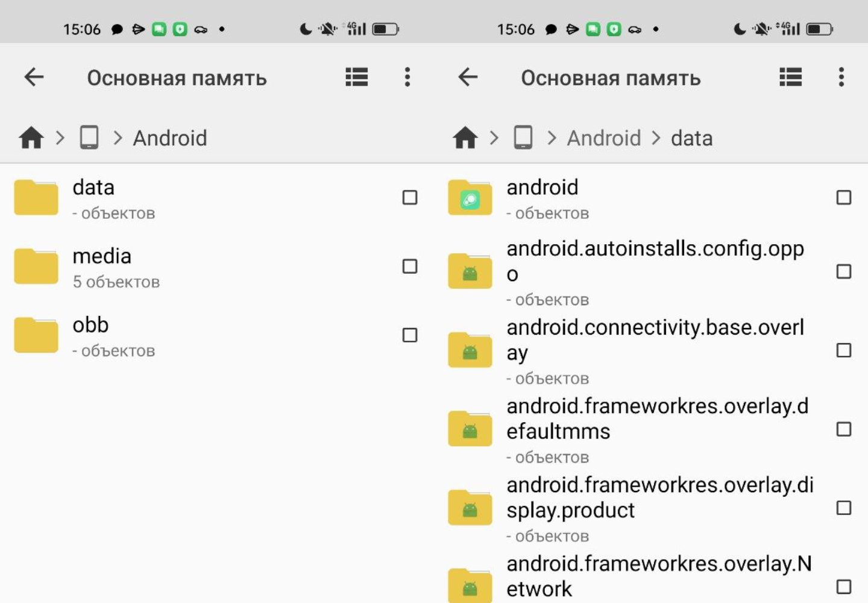Select checkbox for obb folder

410,335
